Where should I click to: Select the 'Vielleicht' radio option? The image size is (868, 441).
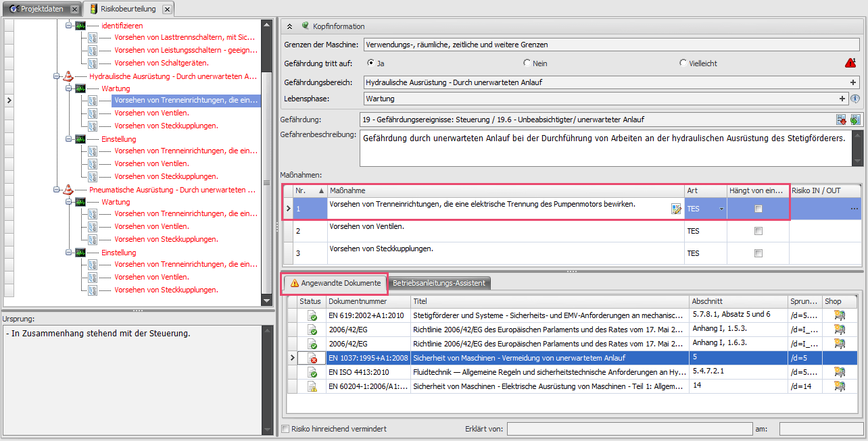click(683, 63)
